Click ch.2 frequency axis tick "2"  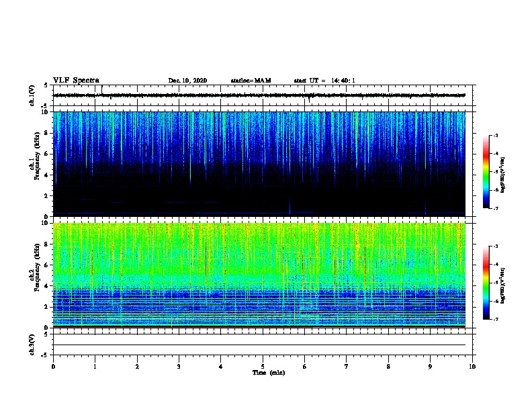[x=47, y=307]
